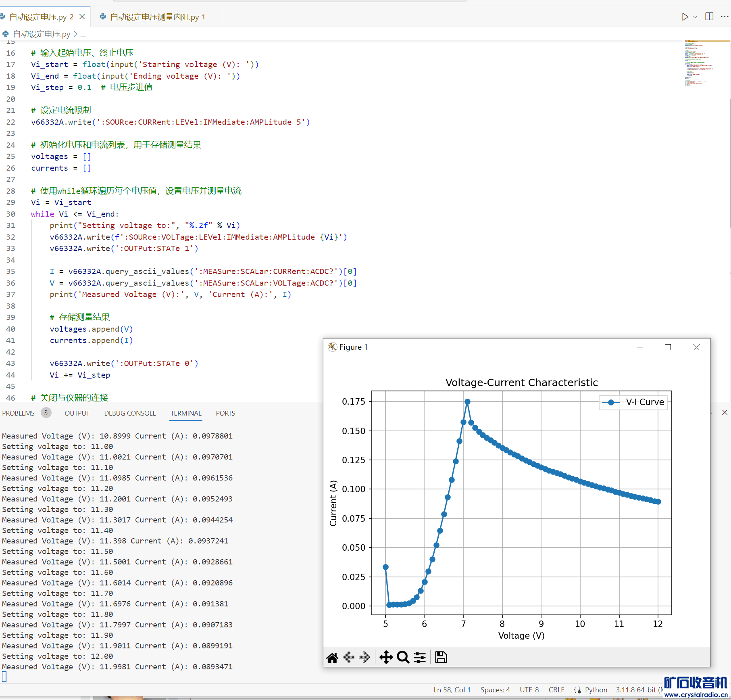The width and height of the screenshot is (731, 700).
Task: Activate the Pan axes tool in Figure 1
Action: coord(386,657)
